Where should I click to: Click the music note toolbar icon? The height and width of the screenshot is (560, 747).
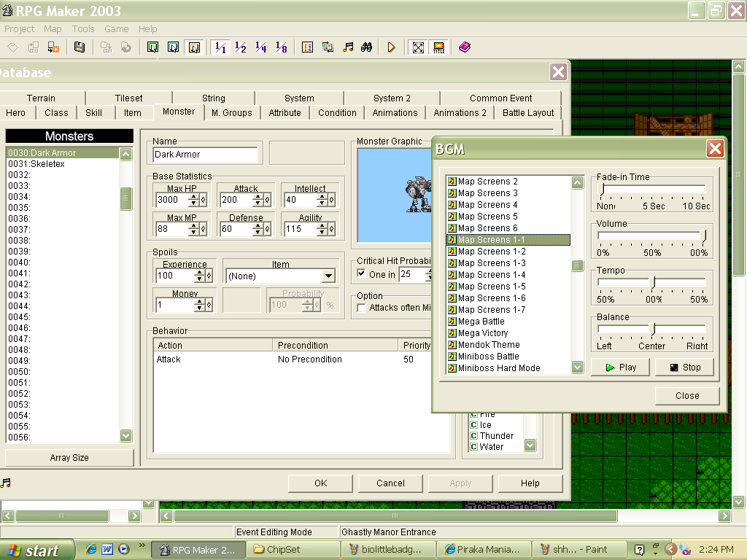pos(349,47)
